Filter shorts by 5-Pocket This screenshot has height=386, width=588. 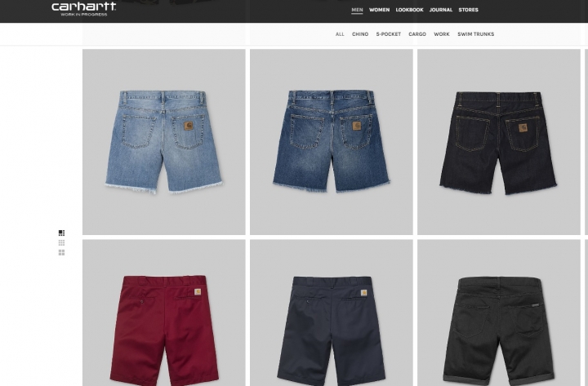click(389, 34)
